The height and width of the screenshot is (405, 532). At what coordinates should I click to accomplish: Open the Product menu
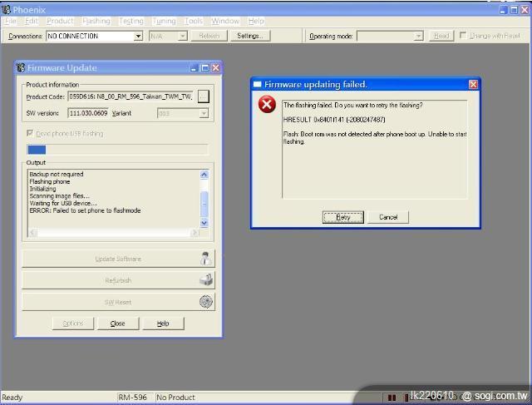pos(60,21)
